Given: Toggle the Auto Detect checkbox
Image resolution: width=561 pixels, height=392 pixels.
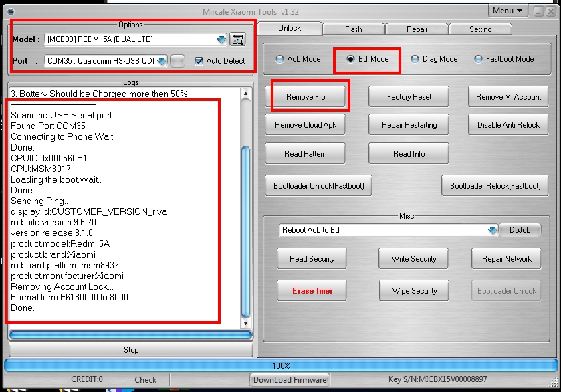Looking at the screenshot, I should tap(199, 60).
